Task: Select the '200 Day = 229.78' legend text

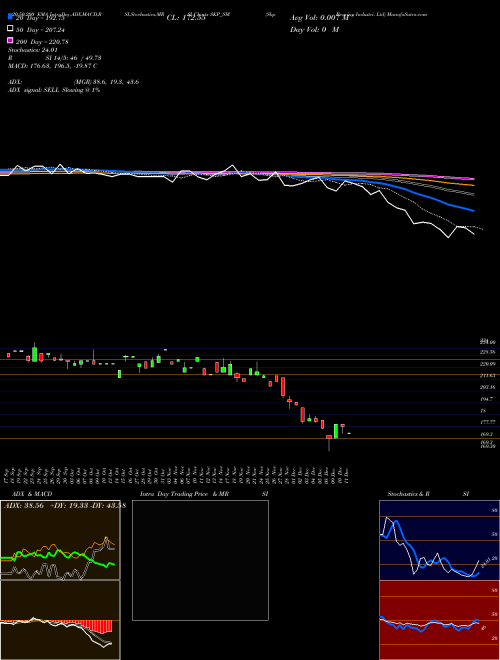Action: (x=42, y=42)
